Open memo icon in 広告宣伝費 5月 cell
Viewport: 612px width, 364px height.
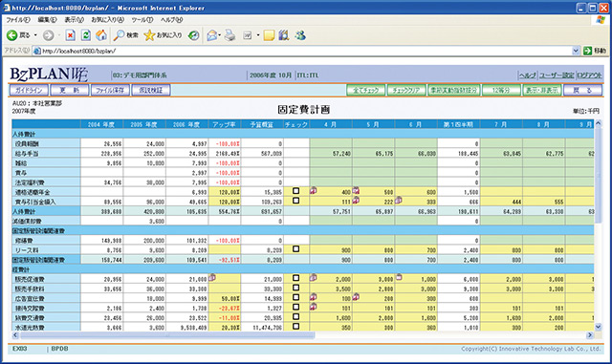[x=356, y=297]
